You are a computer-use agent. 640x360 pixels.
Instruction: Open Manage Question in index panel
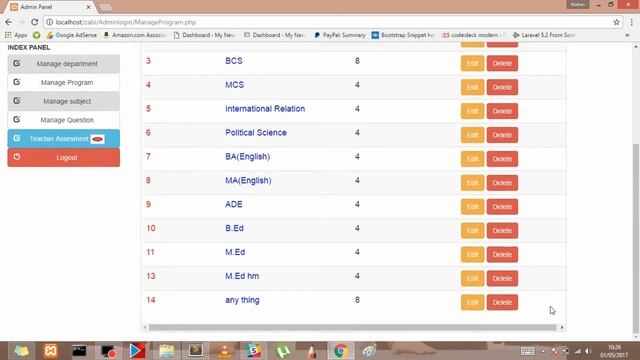point(64,120)
